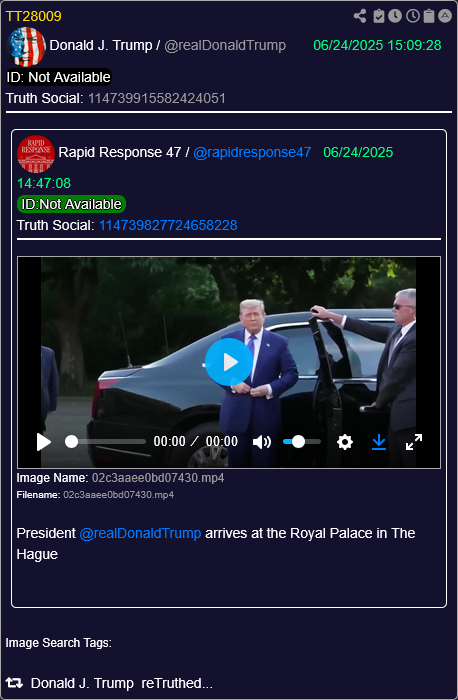Viewport: 458px width, 700px height.
Task: Collapse the post with the up-arrow circle icon
Action: pos(445,16)
